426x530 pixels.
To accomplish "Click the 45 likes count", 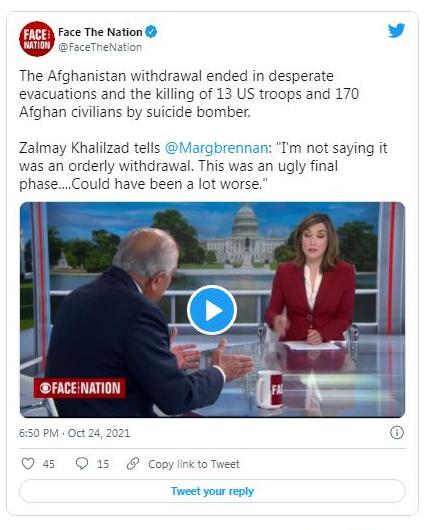I will point(49,464).
